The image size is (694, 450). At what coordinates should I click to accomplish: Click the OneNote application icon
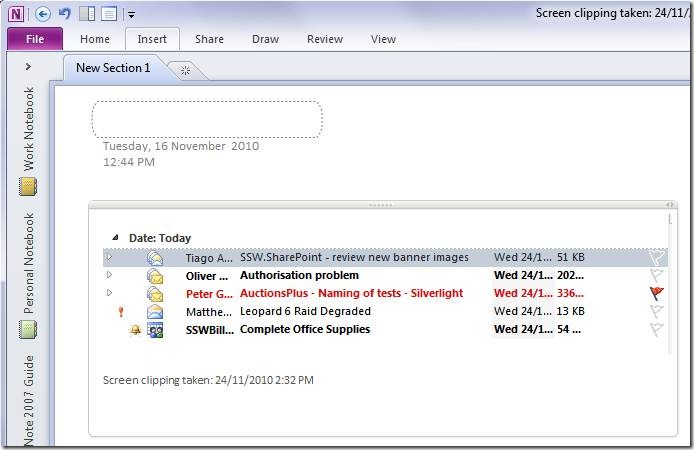click(16, 14)
